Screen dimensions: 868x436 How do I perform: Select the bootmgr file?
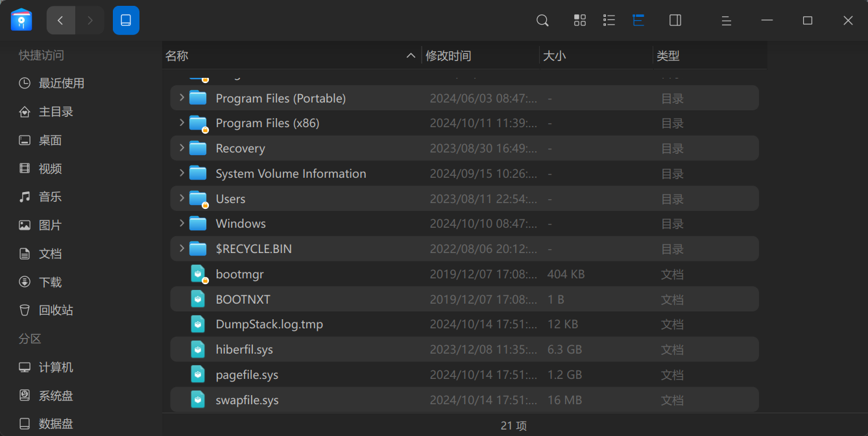[464, 274]
